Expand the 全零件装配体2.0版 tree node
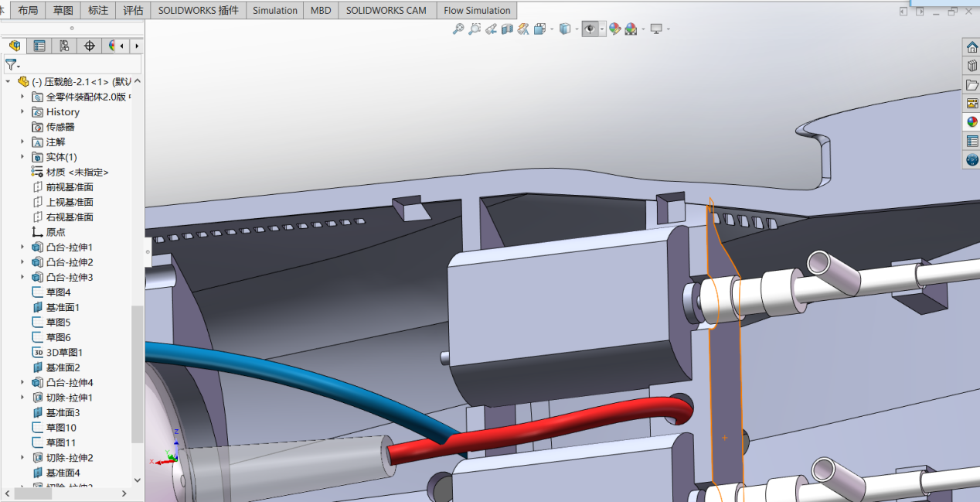The height and width of the screenshot is (502, 980). (x=22, y=97)
